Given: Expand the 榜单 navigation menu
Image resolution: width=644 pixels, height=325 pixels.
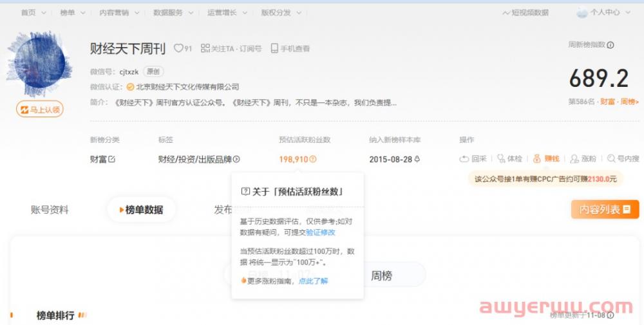Looking at the screenshot, I should click(72, 13).
